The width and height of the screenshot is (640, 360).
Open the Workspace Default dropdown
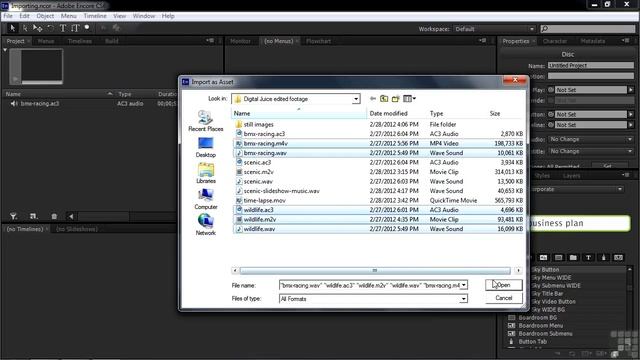494,29
